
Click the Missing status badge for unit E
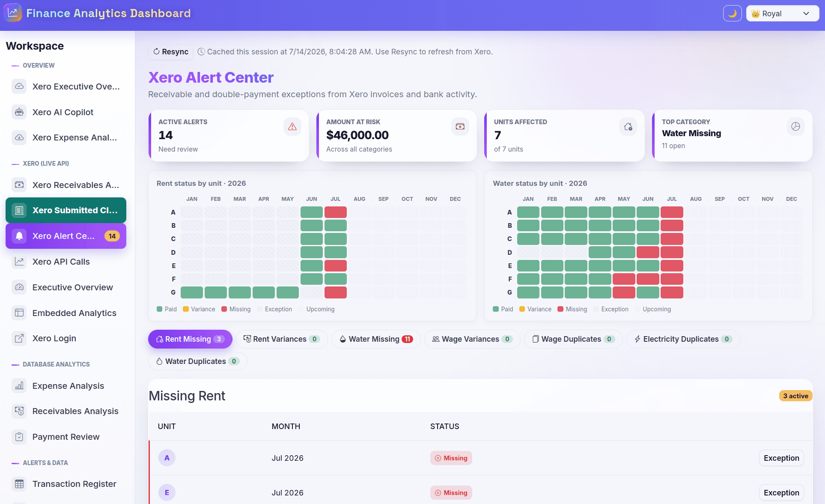tap(451, 493)
